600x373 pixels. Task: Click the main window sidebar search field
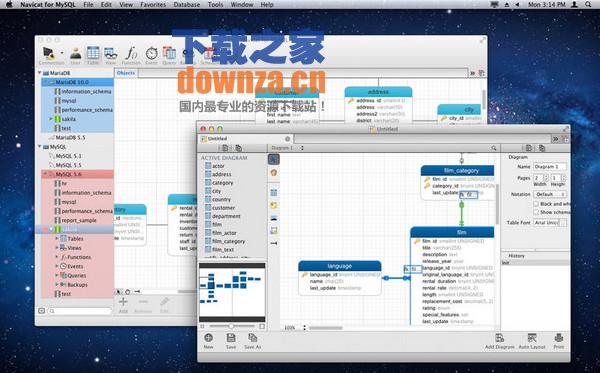click(x=80, y=311)
